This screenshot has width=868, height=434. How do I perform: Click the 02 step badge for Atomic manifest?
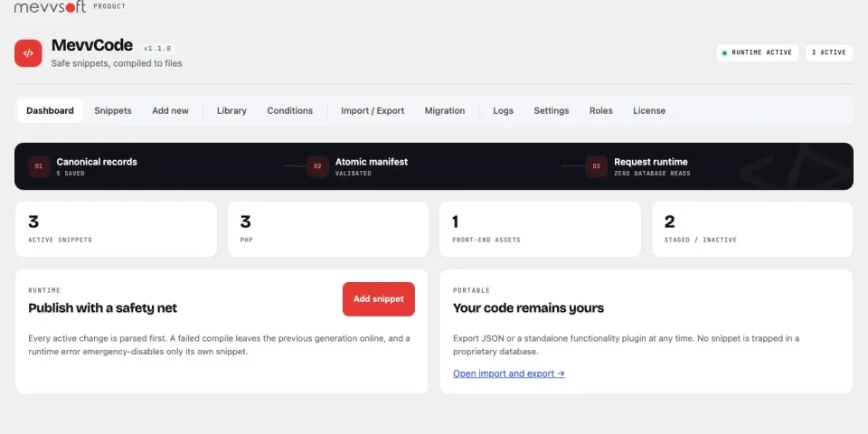click(x=317, y=166)
